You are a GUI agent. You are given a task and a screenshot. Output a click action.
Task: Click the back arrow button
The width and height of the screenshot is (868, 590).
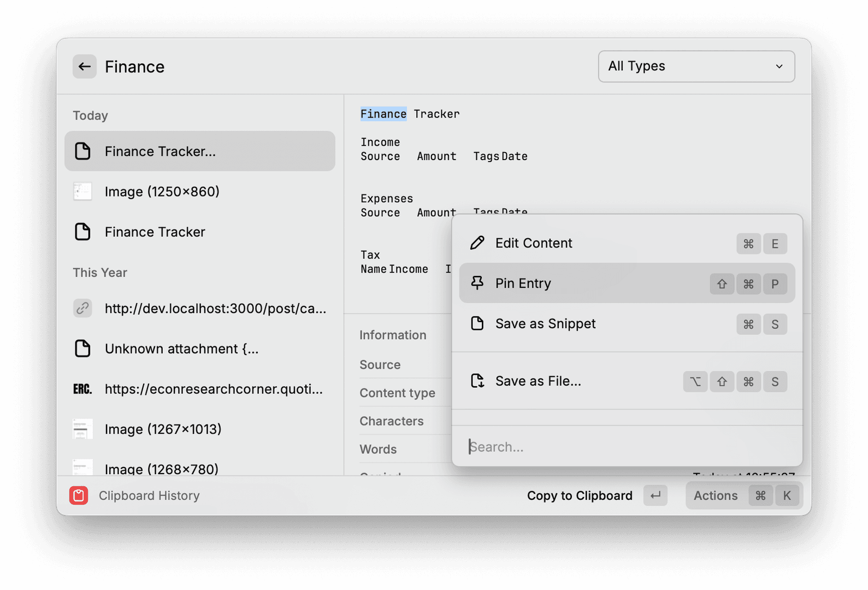click(x=85, y=67)
